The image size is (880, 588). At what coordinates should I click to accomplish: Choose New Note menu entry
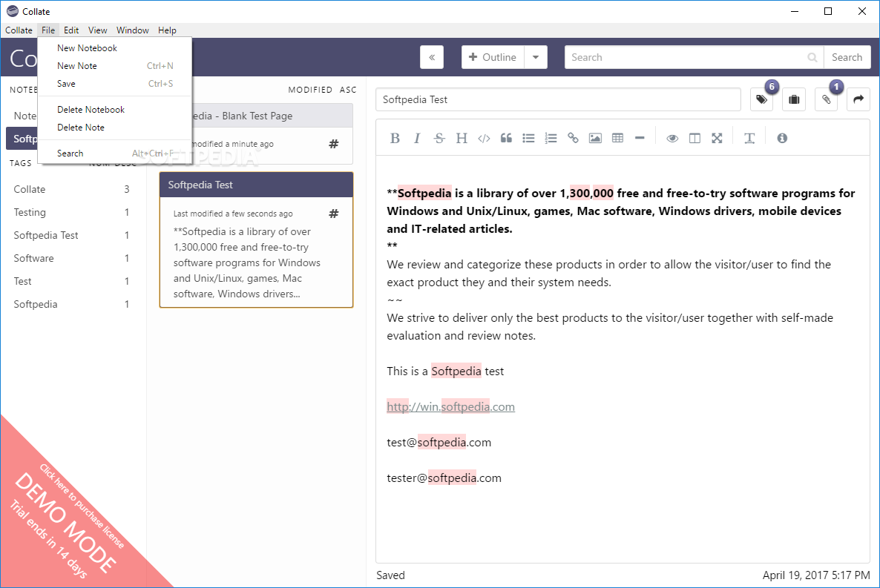pyautogui.click(x=115, y=66)
